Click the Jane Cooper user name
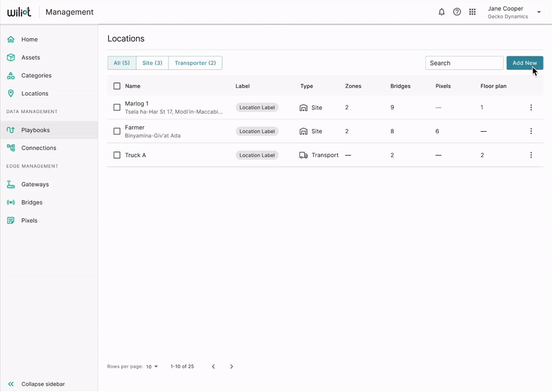This screenshot has height=392, width=552. pyautogui.click(x=505, y=8)
